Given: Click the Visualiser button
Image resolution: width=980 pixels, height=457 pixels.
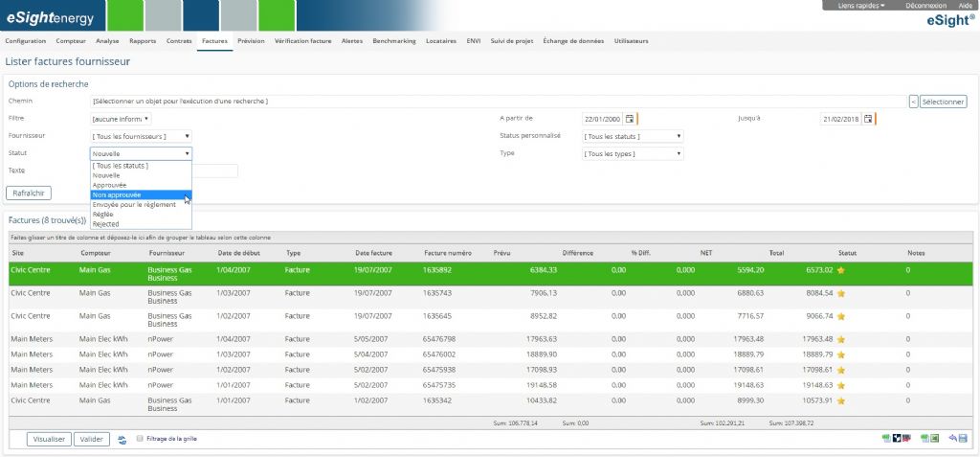Looking at the screenshot, I should tap(49, 439).
